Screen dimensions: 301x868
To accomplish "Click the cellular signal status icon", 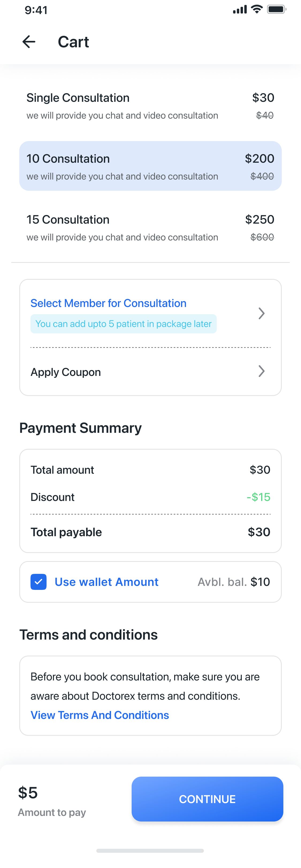I will click(239, 10).
